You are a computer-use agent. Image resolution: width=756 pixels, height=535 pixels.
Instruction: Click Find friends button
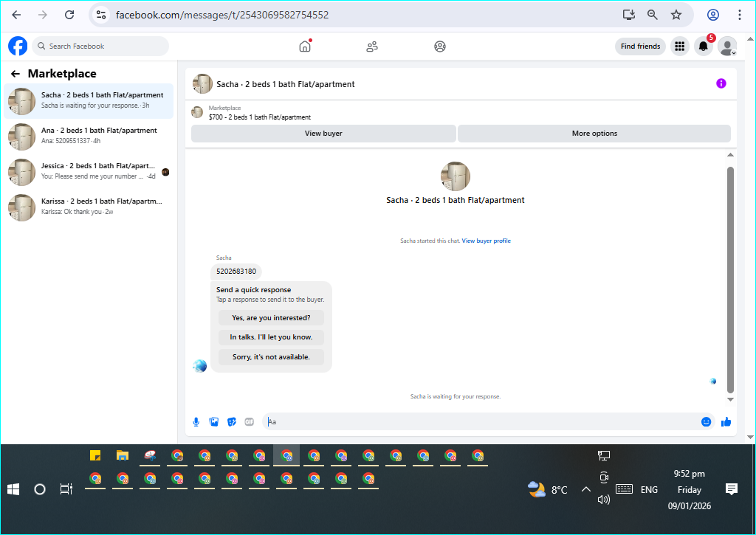(x=640, y=46)
